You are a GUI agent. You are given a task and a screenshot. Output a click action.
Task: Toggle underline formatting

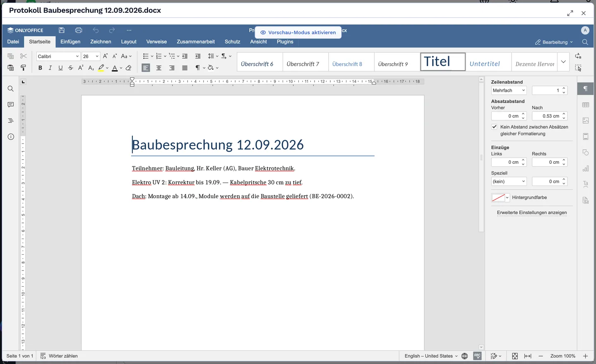tap(60, 68)
